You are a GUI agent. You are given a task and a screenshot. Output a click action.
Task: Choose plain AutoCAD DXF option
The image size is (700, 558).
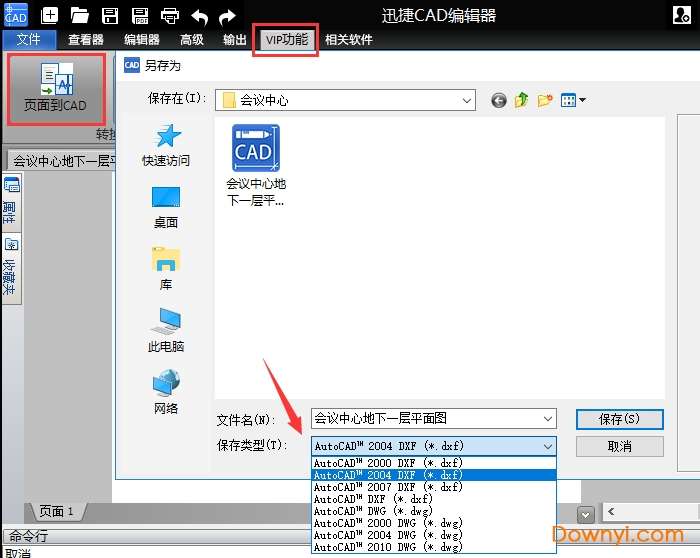[434, 499]
